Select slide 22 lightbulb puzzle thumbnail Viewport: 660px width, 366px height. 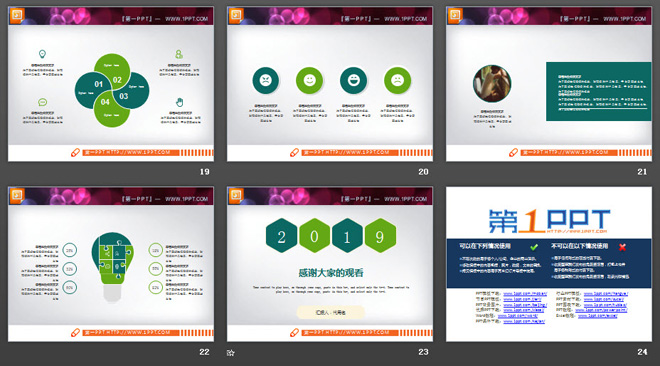click(x=111, y=264)
